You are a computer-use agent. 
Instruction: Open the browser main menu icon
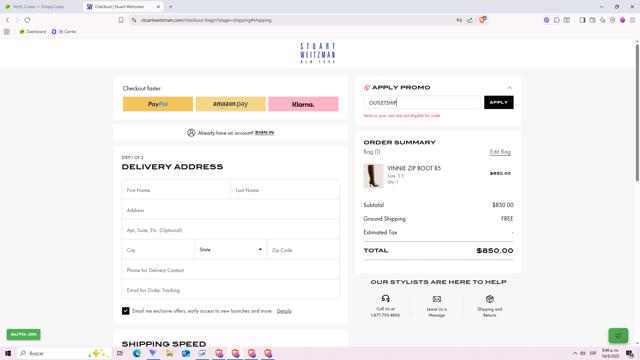(x=633, y=20)
